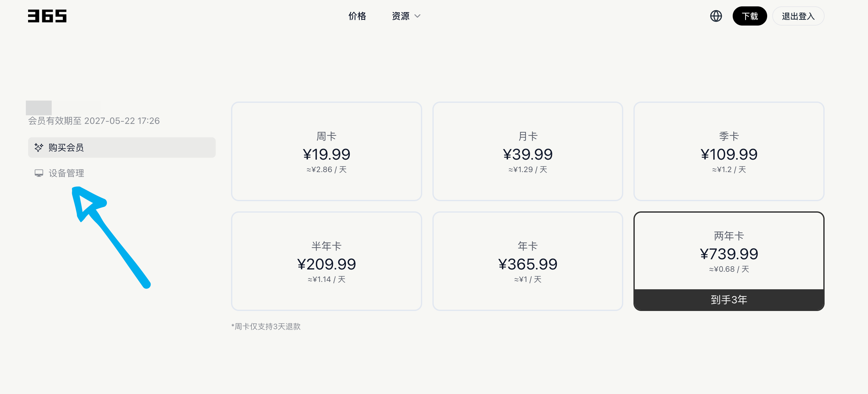Choose the 半年卡 ¥209.99 plan

326,261
